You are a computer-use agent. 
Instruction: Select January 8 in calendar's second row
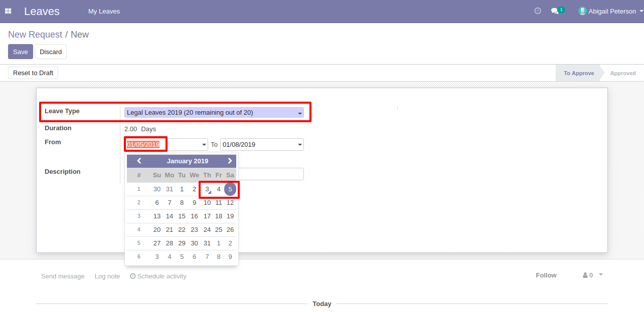click(182, 203)
